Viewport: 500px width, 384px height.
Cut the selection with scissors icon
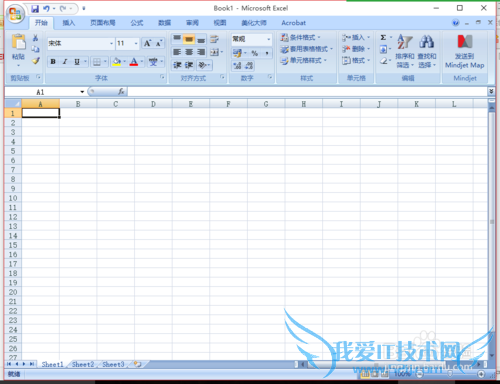pos(35,38)
